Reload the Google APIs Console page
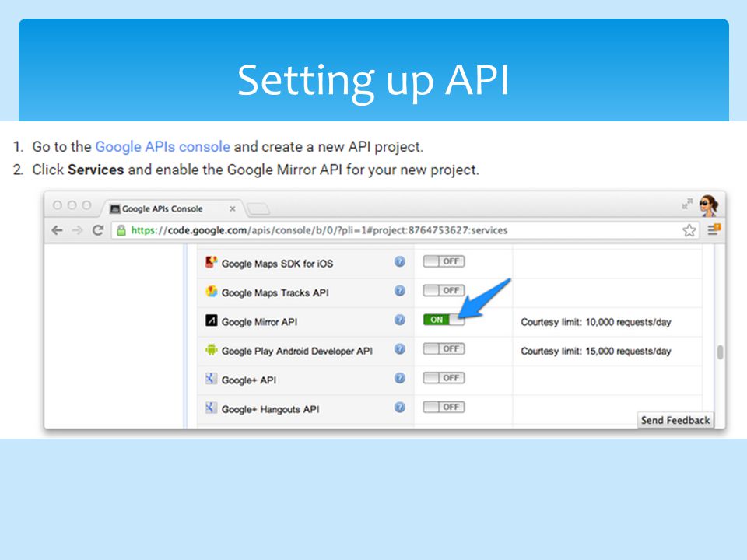The height and width of the screenshot is (560, 747). tap(98, 230)
